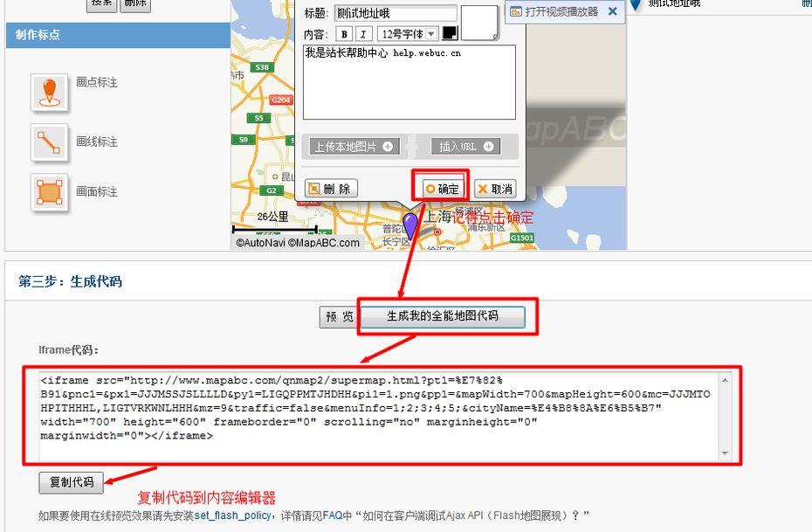Screen dimensions: 812x532
Task: Select the line marker drawing tool icon
Action: tap(49, 142)
